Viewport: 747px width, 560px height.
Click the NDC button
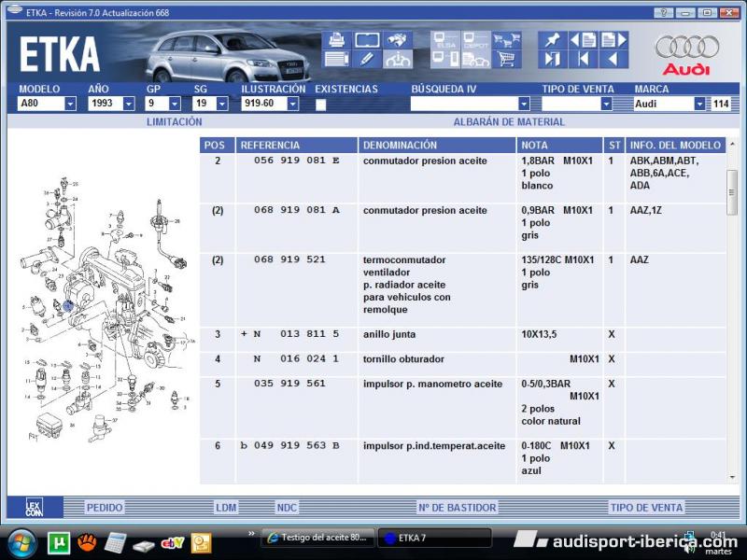pyautogui.click(x=287, y=508)
